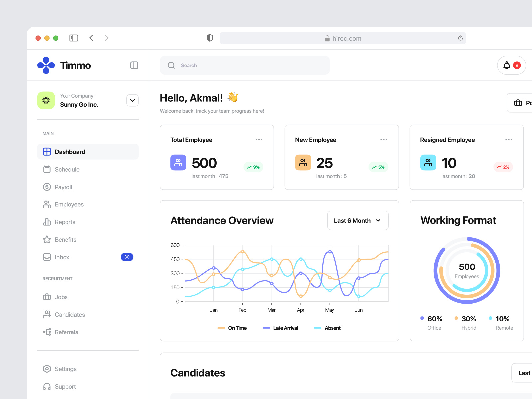Toggle the browser sidebar icon
Screen dimensions: 532x399
(74, 38)
